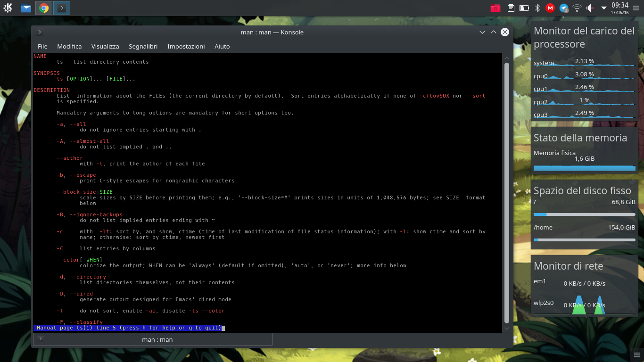Open the panel settings hamburger menu
Image resolution: width=644 pixels, height=362 pixels.
coord(636,8)
